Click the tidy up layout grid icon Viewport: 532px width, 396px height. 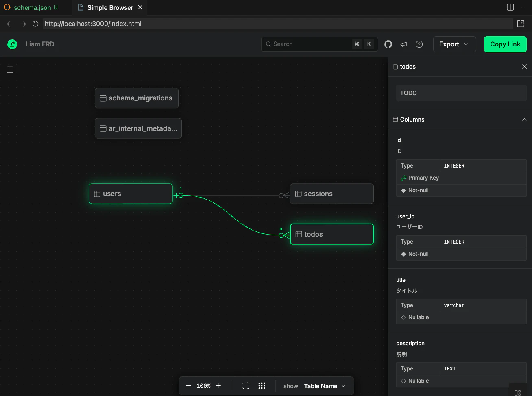pyautogui.click(x=262, y=386)
